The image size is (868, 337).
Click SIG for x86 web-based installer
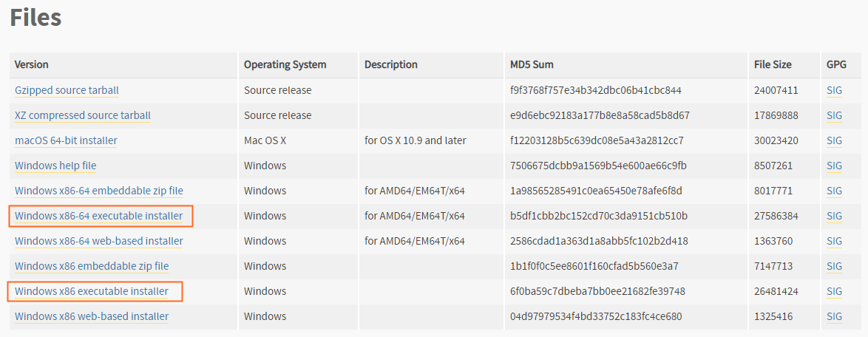click(834, 316)
